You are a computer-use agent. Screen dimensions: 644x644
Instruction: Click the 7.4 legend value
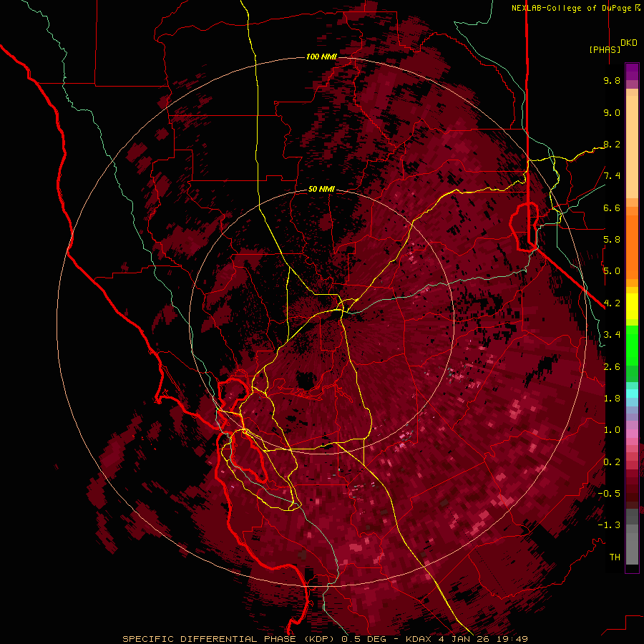(x=612, y=176)
